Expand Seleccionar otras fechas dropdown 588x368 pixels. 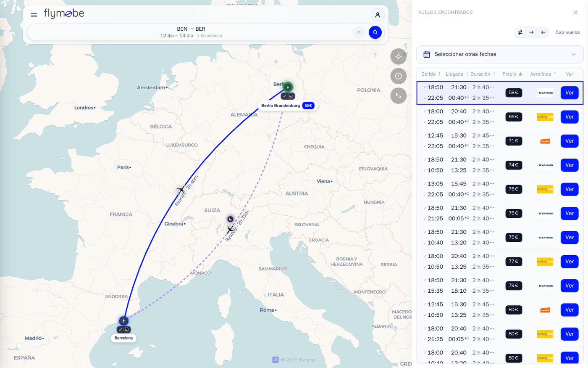click(500, 54)
